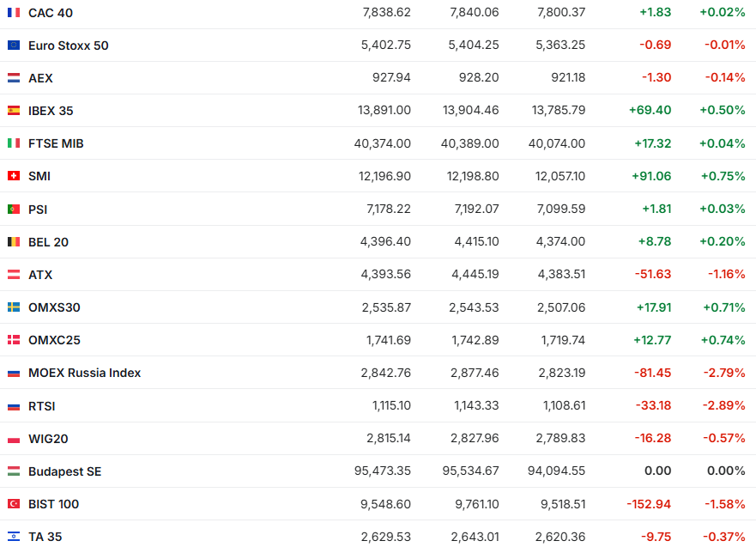Click the French flag icon beside CAC 40

pos(14,12)
